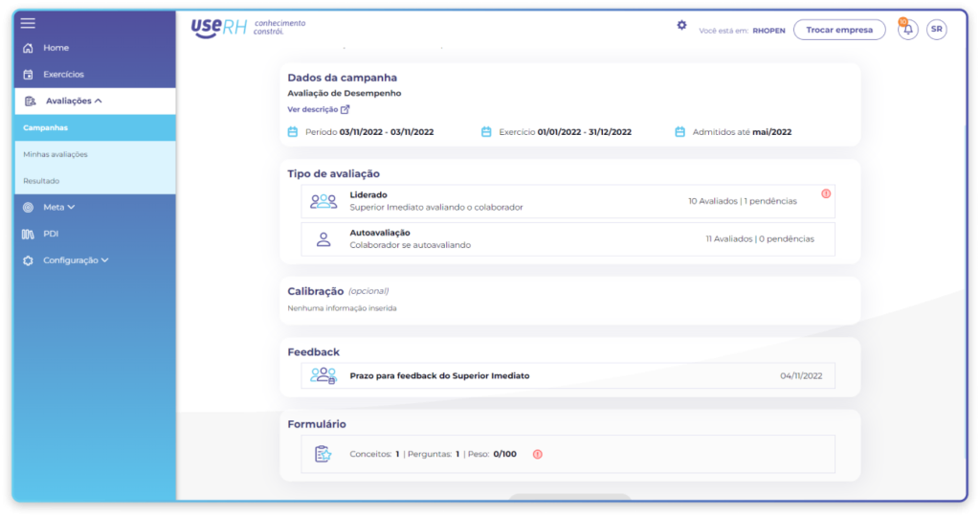Image resolution: width=980 pixels, height=517 pixels.
Task: Click the Liderado group icon
Action: coord(323,201)
